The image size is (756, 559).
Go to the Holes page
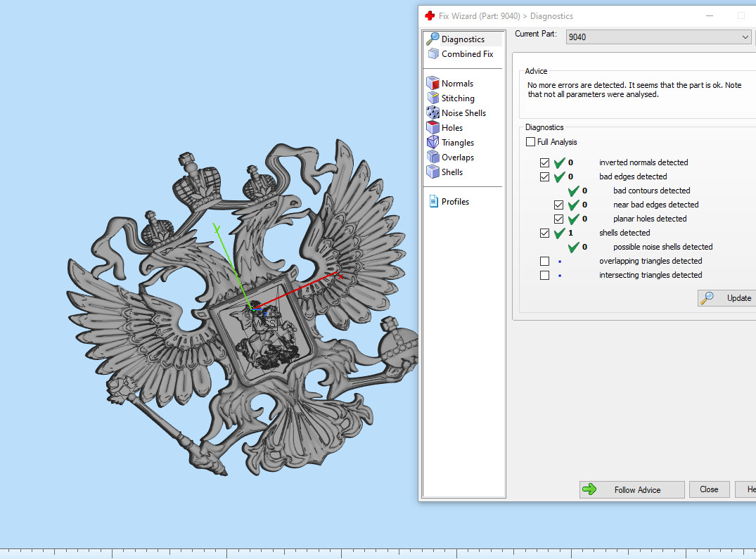[452, 128]
